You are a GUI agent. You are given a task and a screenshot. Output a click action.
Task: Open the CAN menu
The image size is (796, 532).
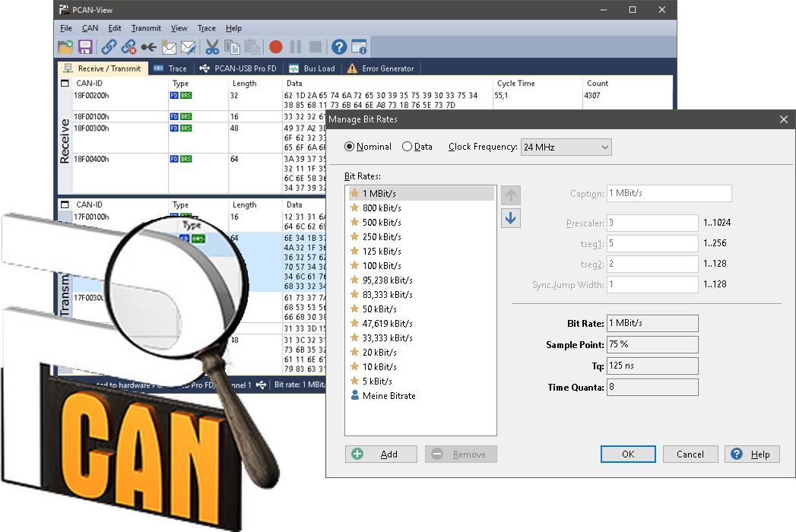point(90,28)
